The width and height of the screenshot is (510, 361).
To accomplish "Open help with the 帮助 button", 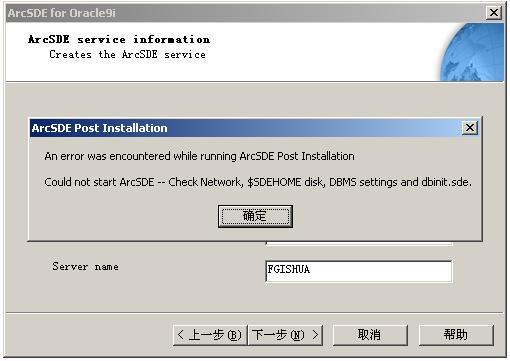I will pyautogui.click(x=456, y=335).
